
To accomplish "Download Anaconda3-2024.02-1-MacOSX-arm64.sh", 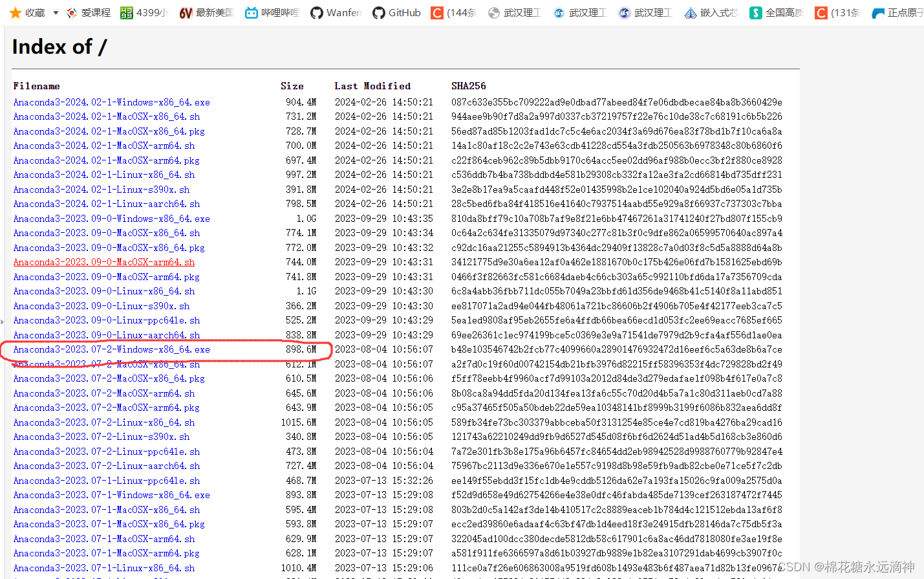I will point(103,146).
